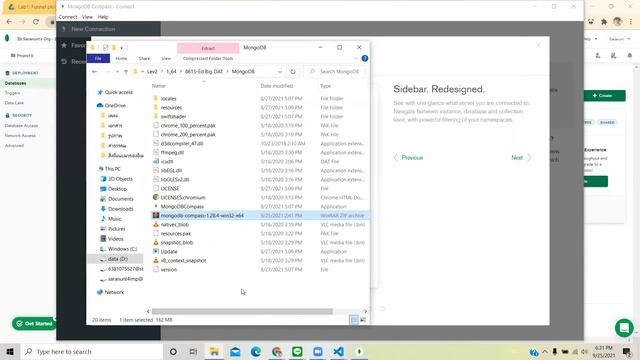Open Zoom from taskbar
This screenshot has width=640, height=360.
[318, 351]
